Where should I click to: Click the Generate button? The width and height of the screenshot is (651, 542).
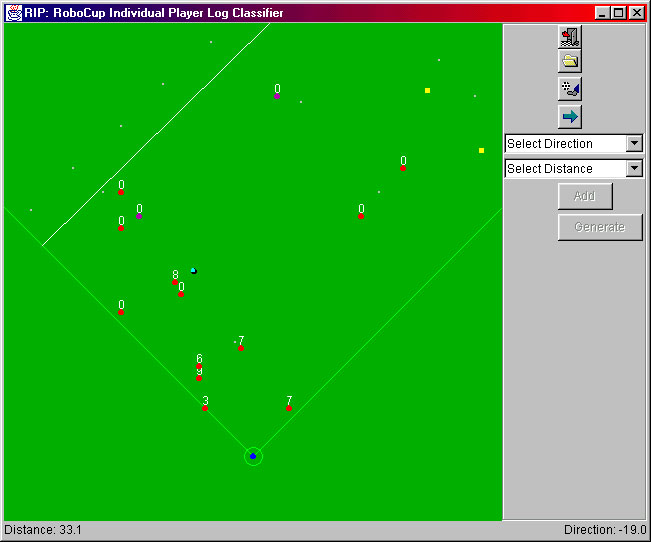tap(600, 227)
